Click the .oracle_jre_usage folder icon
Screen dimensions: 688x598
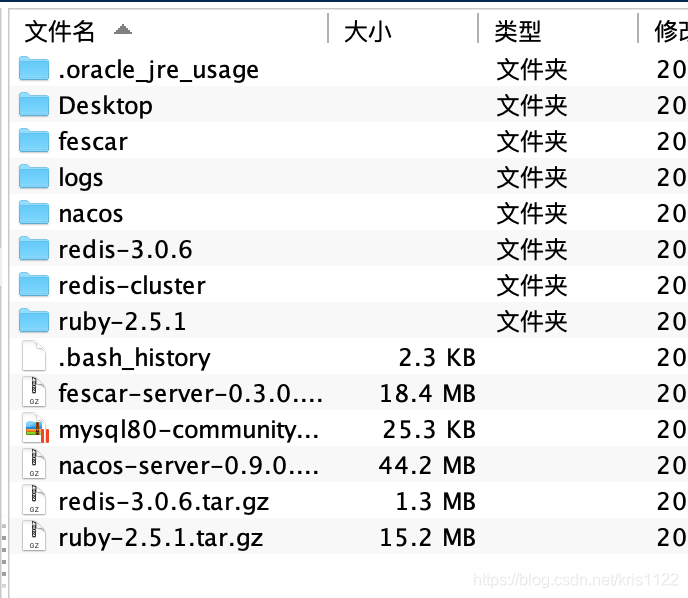(34, 69)
